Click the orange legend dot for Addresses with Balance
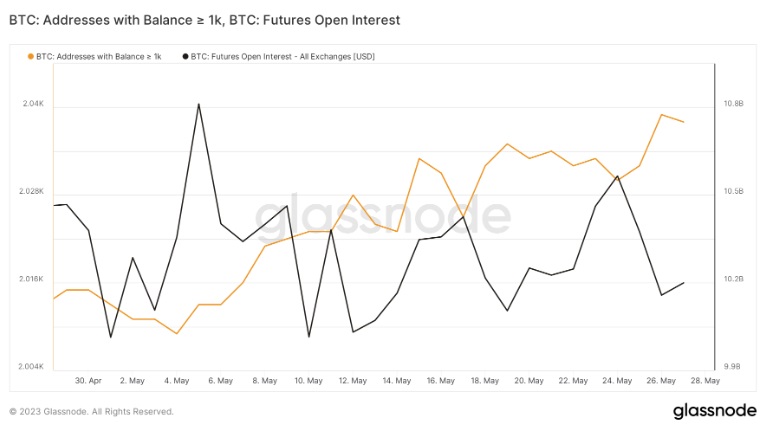This screenshot has width=764, height=428. (x=29, y=57)
